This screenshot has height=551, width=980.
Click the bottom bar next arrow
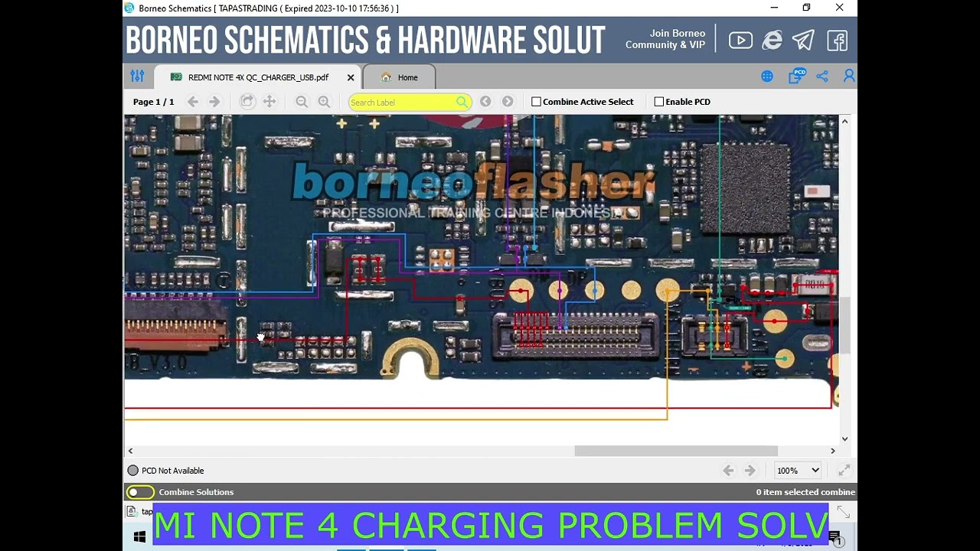(x=750, y=471)
